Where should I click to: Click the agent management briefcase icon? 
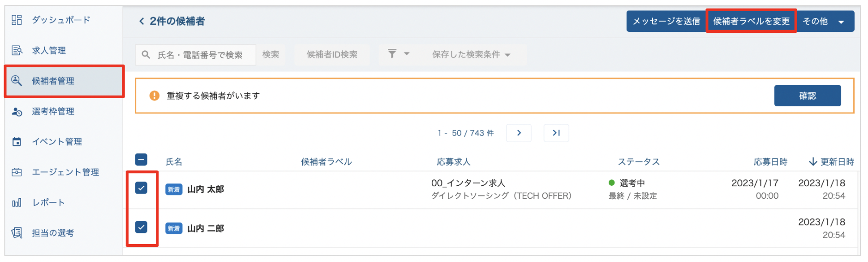point(17,172)
